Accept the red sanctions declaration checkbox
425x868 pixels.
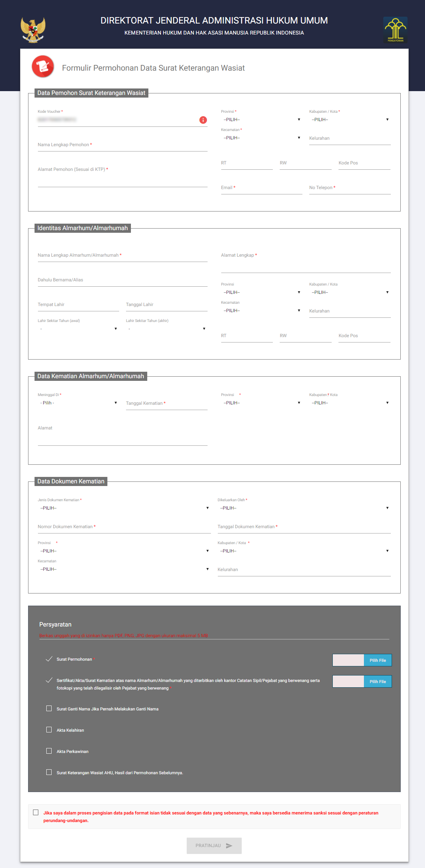[36, 812]
